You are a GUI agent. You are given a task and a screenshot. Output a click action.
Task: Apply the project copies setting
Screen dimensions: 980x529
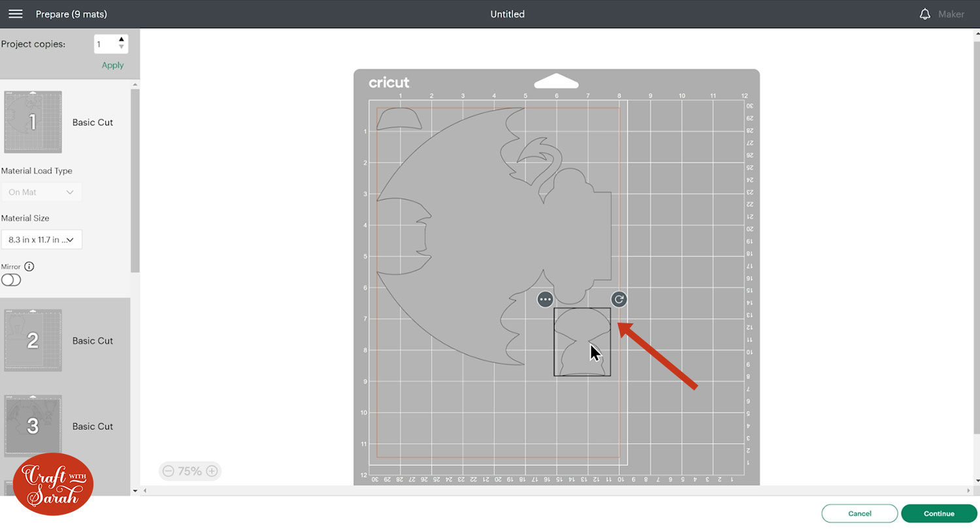click(x=112, y=65)
